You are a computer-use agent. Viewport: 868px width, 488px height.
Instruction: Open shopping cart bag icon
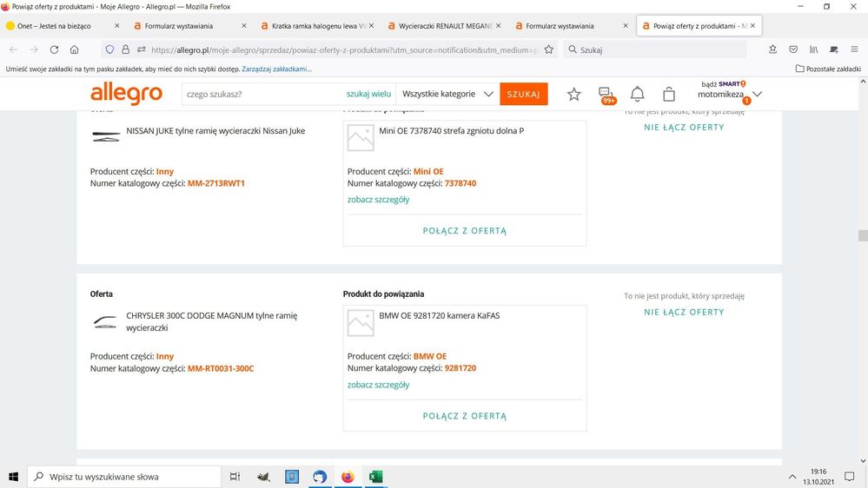click(669, 95)
